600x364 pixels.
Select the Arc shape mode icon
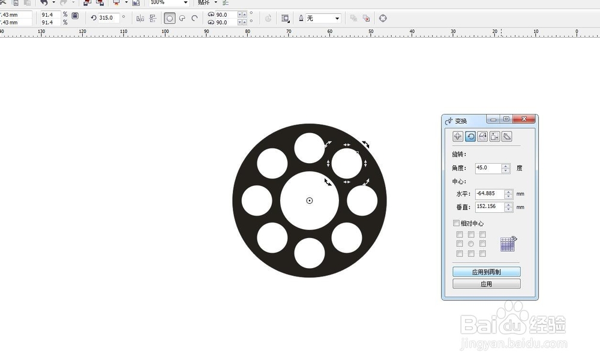click(x=194, y=18)
